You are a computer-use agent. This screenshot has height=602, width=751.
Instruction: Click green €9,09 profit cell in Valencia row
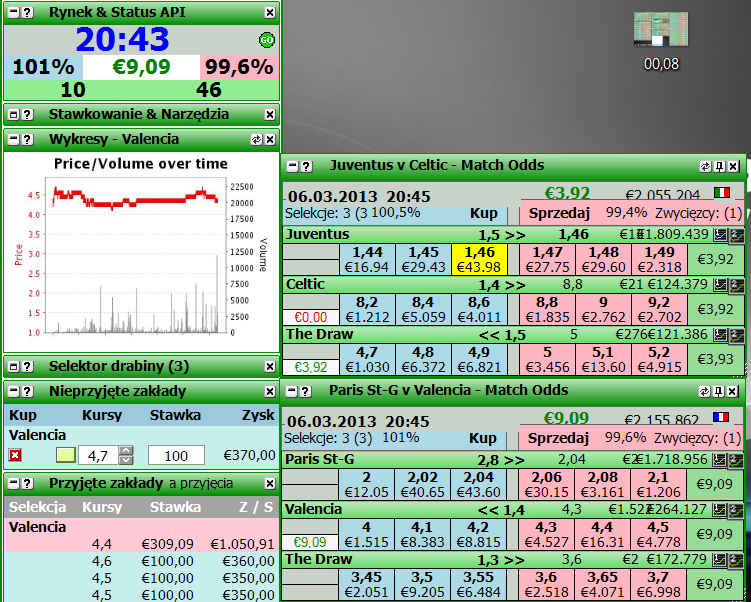pyautogui.click(x=715, y=534)
